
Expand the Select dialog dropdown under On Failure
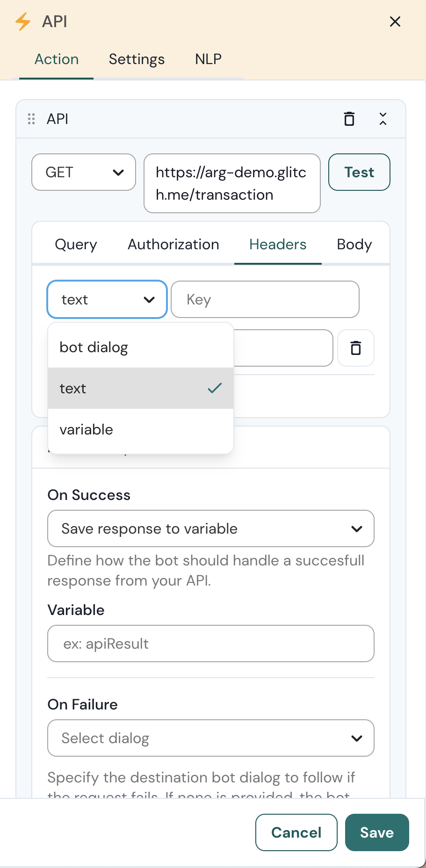tap(210, 738)
